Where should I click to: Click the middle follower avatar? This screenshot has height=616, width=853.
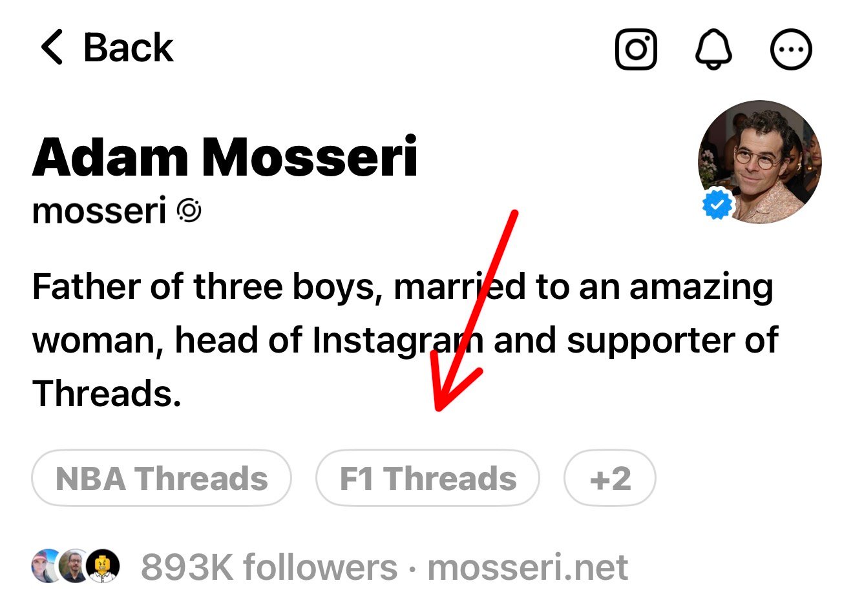pos(75,565)
